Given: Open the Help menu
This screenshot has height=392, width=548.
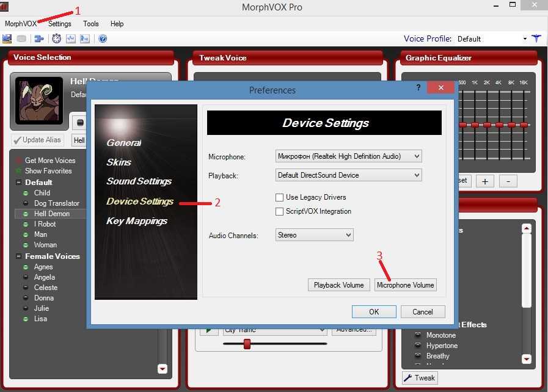Looking at the screenshot, I should 117,24.
